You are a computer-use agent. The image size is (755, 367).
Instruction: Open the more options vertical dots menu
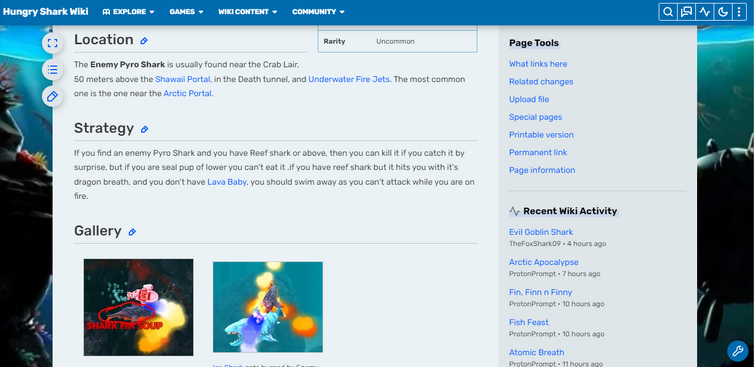(739, 12)
